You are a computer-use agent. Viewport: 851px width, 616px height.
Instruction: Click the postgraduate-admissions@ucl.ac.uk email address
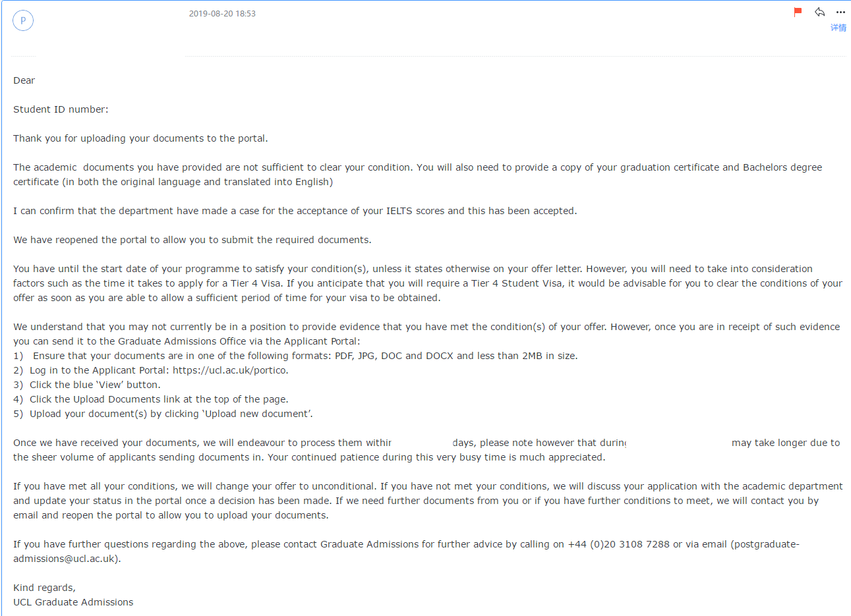click(406, 551)
